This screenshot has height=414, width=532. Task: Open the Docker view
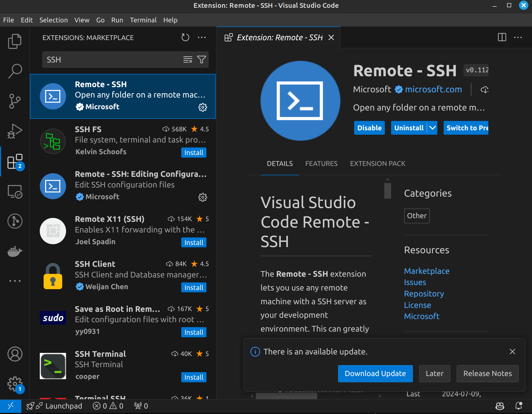15,251
